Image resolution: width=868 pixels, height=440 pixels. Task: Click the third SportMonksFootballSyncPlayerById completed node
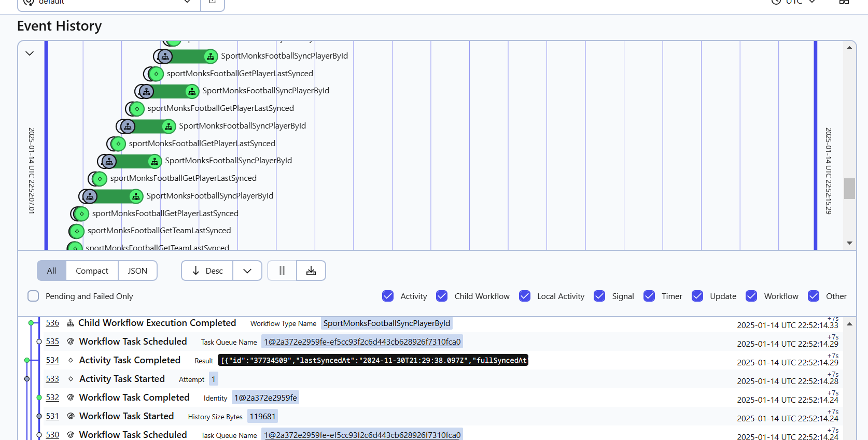pos(169,126)
